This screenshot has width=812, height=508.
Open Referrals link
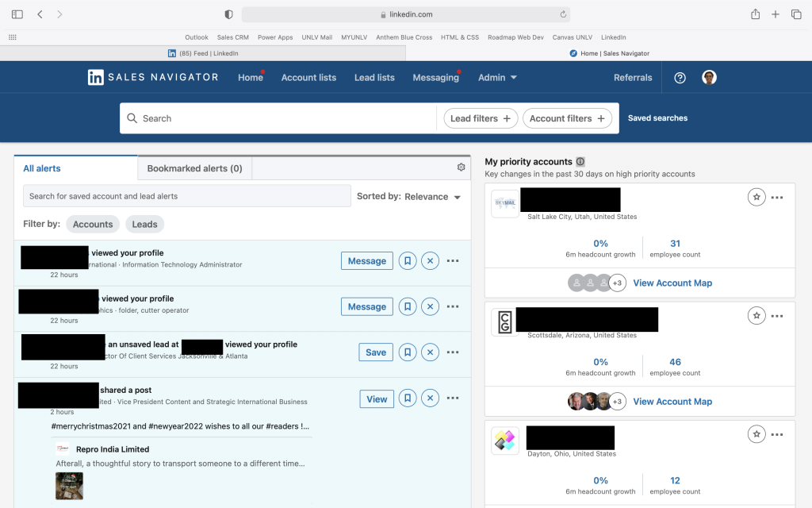point(633,77)
